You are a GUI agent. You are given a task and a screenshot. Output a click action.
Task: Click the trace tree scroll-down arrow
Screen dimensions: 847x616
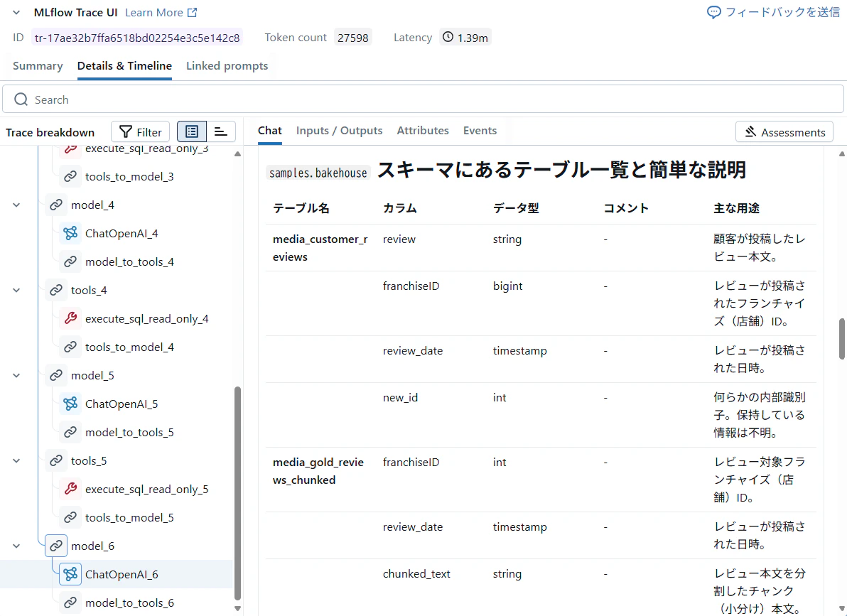(237, 608)
